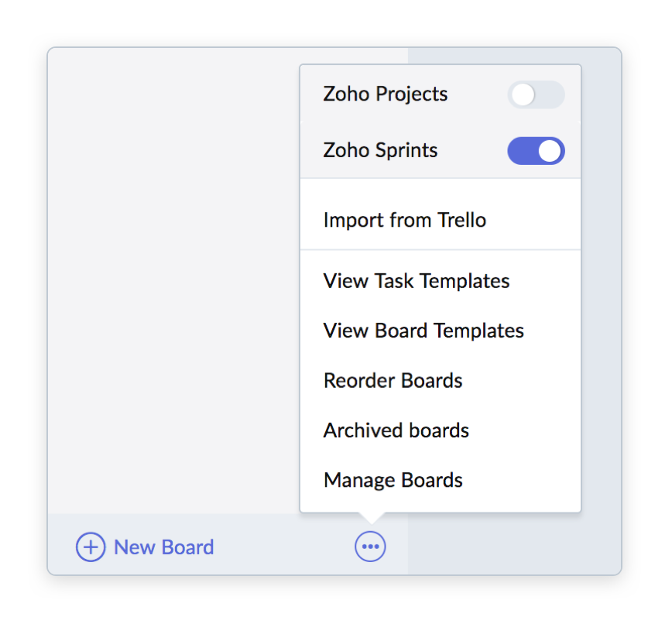
Task: Click the New Board text link
Action: pyautogui.click(x=163, y=547)
